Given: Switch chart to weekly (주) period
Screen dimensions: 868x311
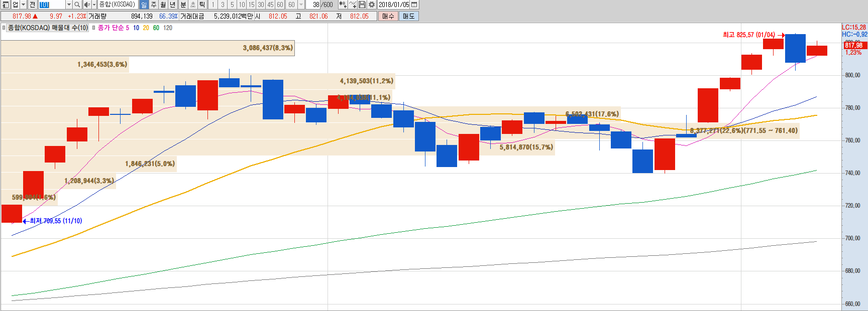Looking at the screenshot, I should (x=154, y=5).
